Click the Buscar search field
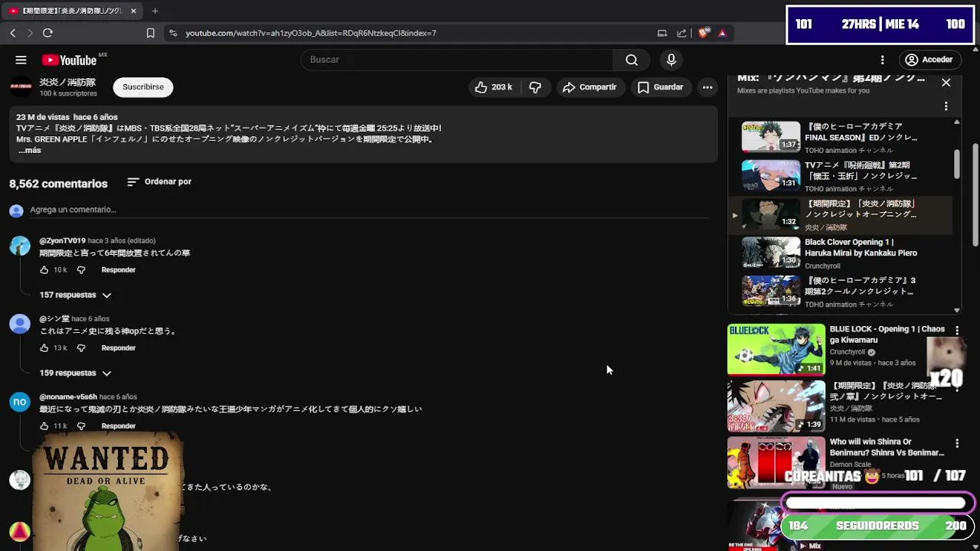980x551 pixels. 456,60
